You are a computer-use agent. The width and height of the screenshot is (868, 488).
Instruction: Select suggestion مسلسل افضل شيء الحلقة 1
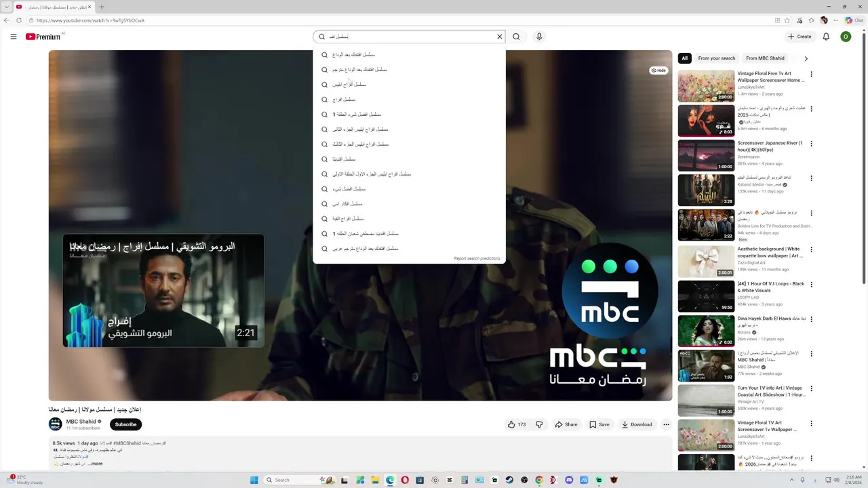409,115
